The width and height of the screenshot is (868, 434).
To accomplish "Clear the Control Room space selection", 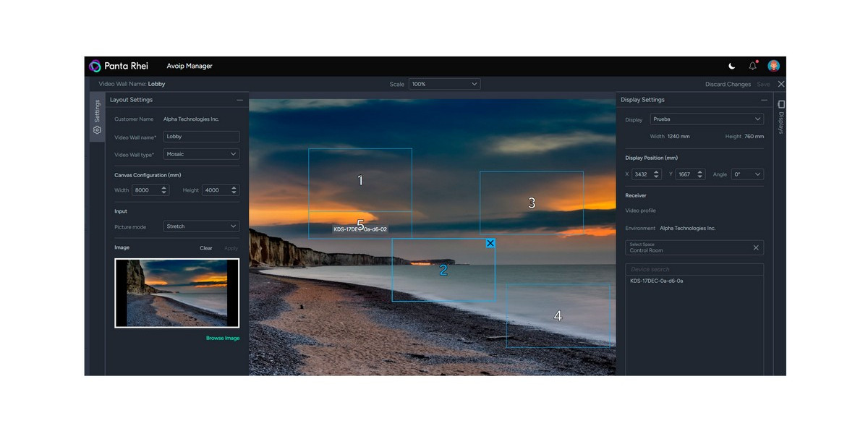I will pos(756,247).
